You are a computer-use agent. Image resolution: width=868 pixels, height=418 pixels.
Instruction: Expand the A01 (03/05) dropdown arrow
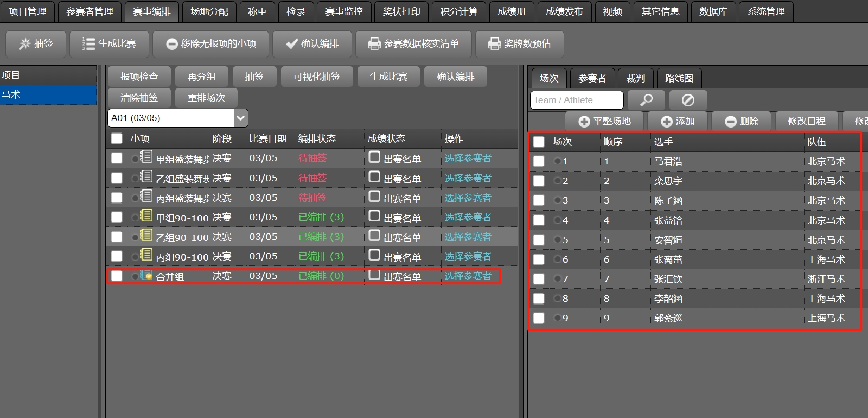[241, 118]
